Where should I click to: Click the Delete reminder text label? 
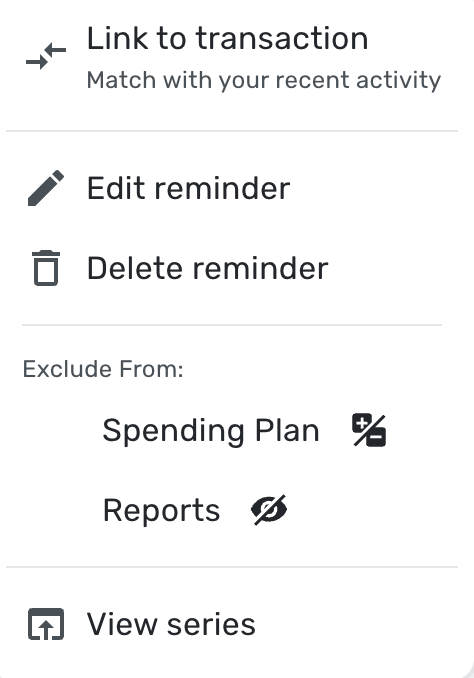pyautogui.click(x=208, y=269)
